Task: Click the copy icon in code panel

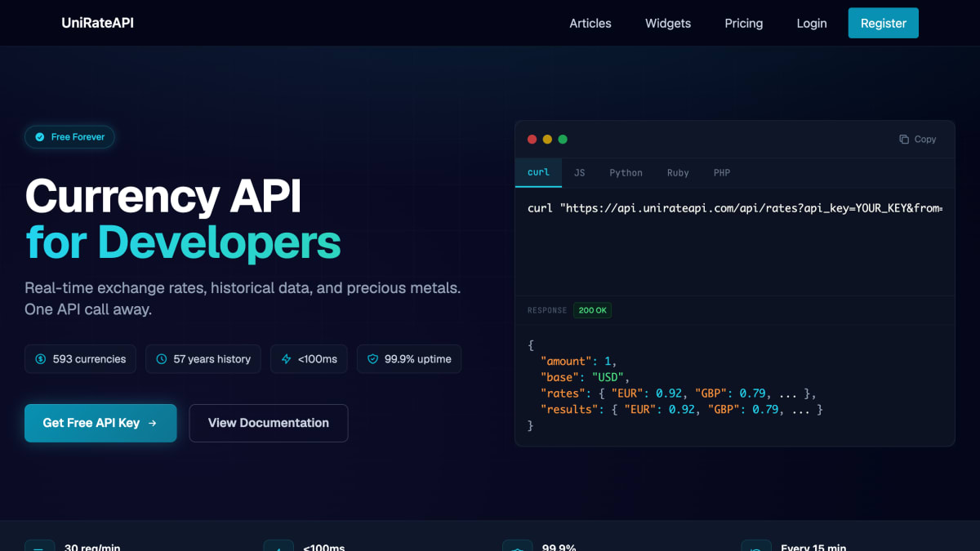Action: pos(904,140)
